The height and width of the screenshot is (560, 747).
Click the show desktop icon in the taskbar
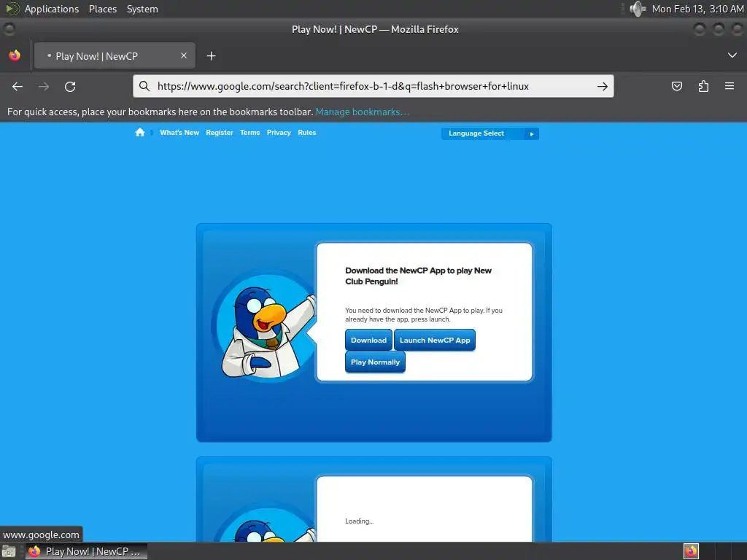click(x=9, y=551)
